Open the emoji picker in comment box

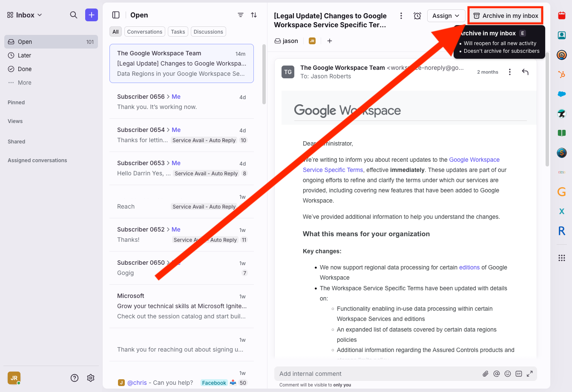pyautogui.click(x=507, y=374)
